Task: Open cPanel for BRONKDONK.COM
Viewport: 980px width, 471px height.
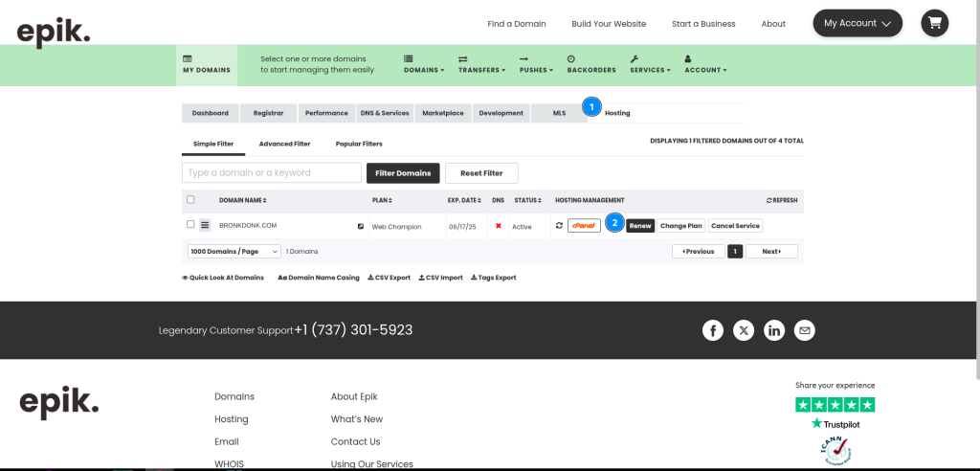Action: 584,226
